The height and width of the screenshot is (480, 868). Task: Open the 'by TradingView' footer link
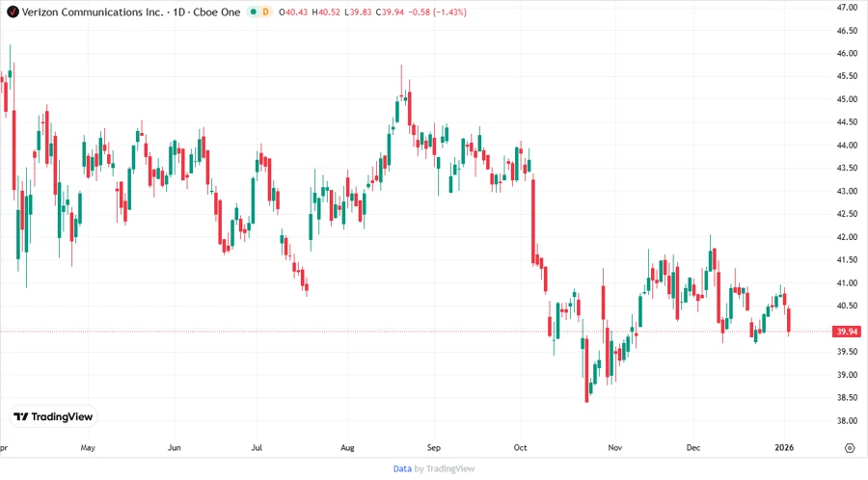(x=445, y=468)
